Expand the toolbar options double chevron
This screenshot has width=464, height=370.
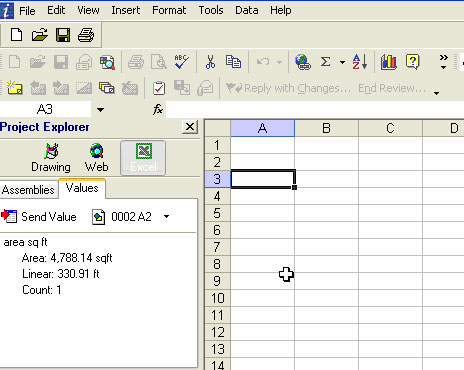pos(443,61)
